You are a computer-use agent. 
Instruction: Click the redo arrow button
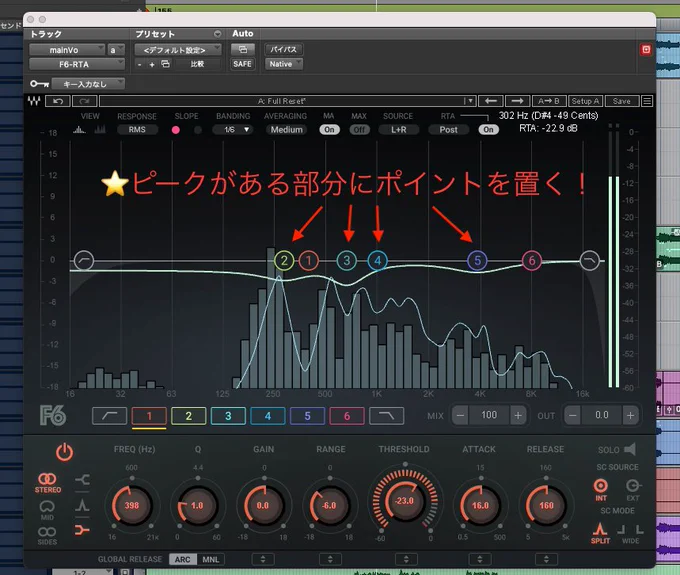(x=85, y=101)
